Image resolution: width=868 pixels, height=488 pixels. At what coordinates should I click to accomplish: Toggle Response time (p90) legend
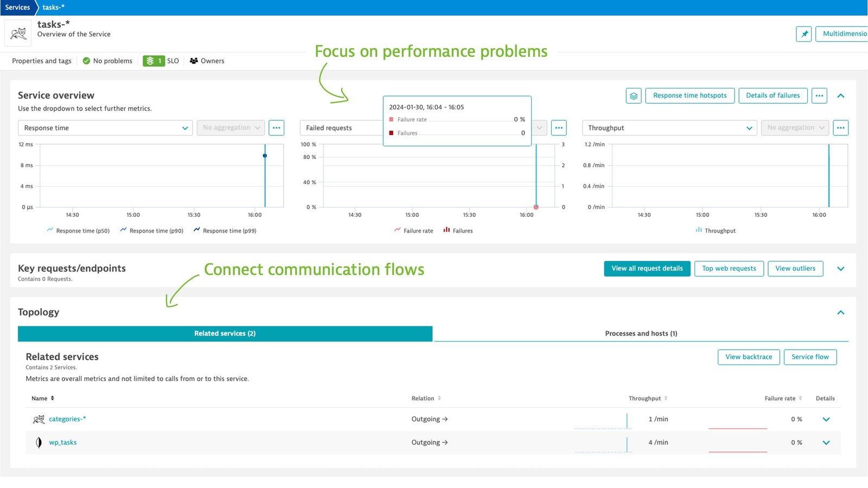coord(152,230)
